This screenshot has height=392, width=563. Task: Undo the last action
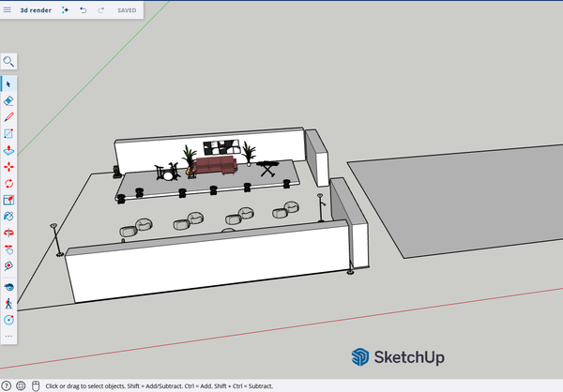click(x=83, y=9)
